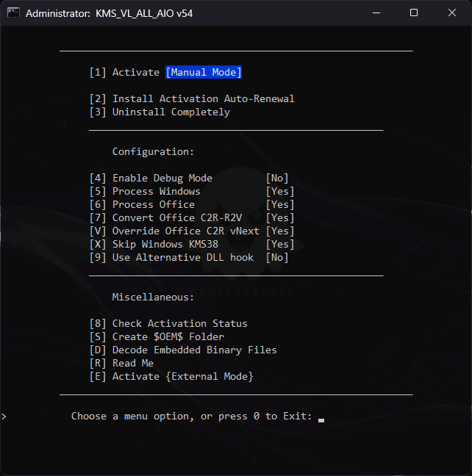Click the command prompt icon in title bar

click(x=13, y=13)
